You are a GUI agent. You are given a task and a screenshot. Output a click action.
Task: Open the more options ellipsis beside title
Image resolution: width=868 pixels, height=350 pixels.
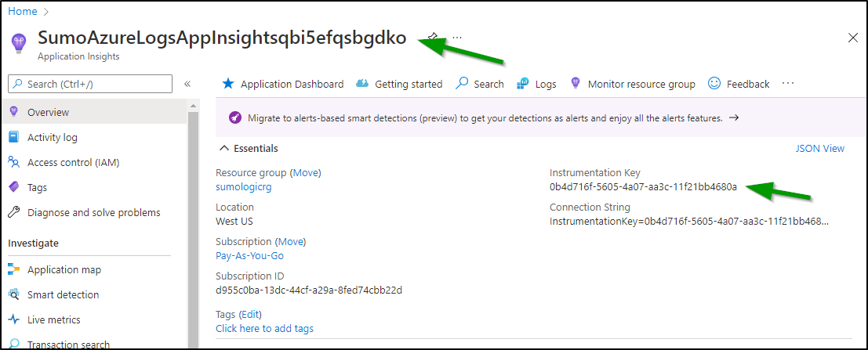(456, 37)
